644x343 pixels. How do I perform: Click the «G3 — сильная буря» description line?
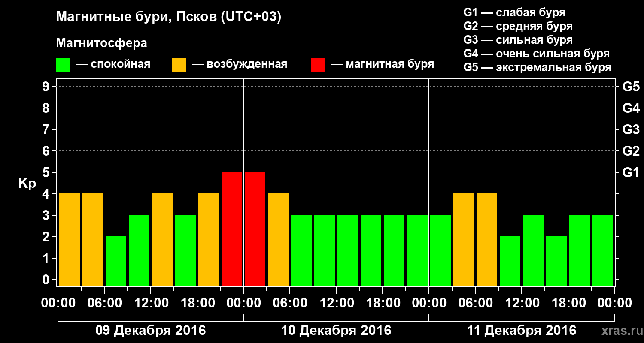click(x=518, y=40)
